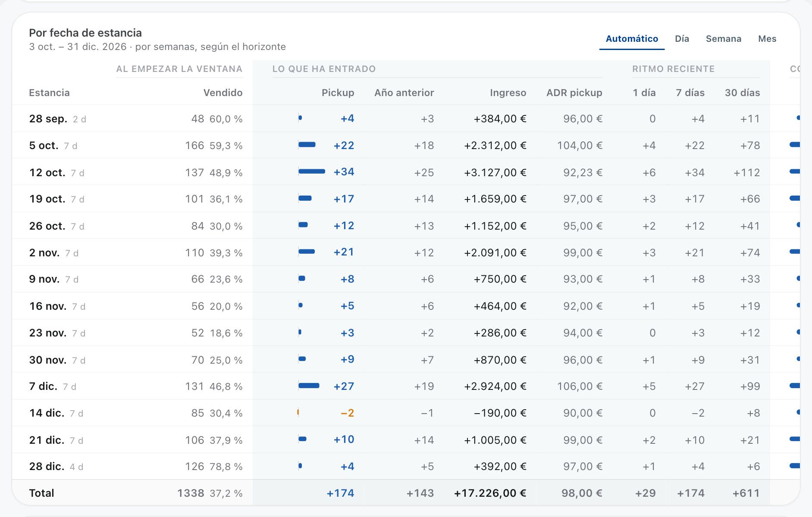
Task: Sort by the Estancia column header
Action: (x=49, y=93)
